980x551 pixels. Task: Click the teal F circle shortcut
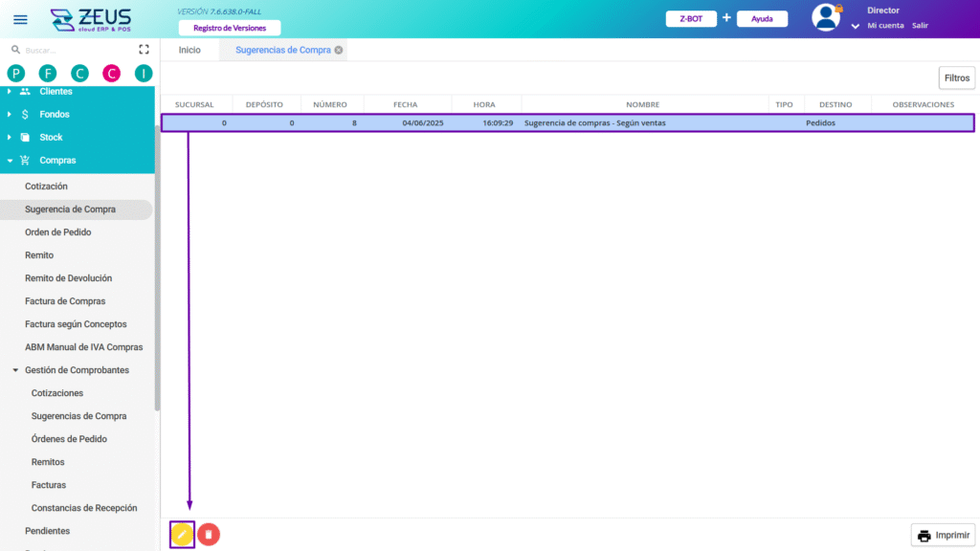pos(48,74)
